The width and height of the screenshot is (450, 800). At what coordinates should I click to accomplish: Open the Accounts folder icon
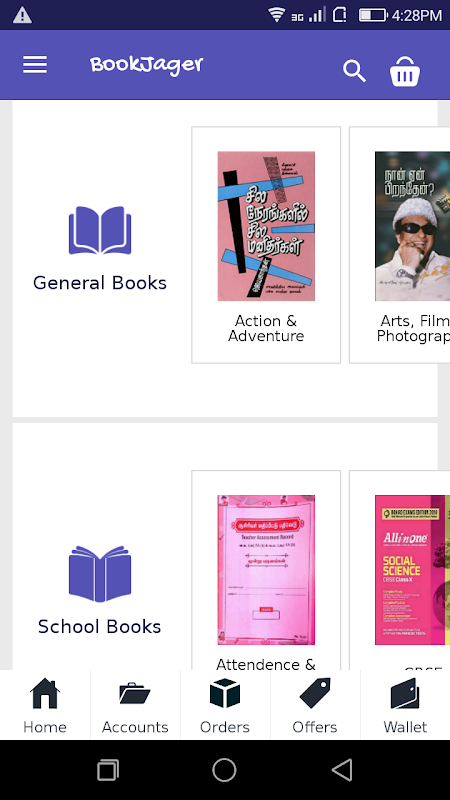pos(135,693)
